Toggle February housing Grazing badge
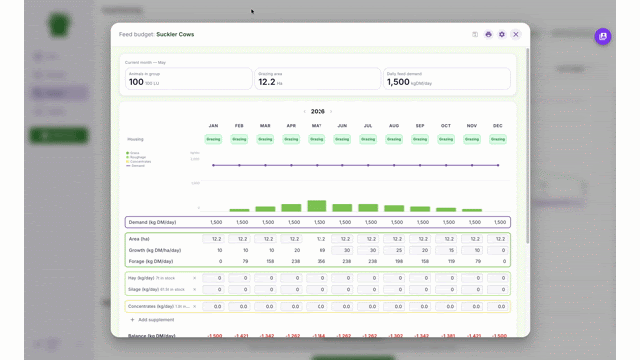 (x=239, y=139)
